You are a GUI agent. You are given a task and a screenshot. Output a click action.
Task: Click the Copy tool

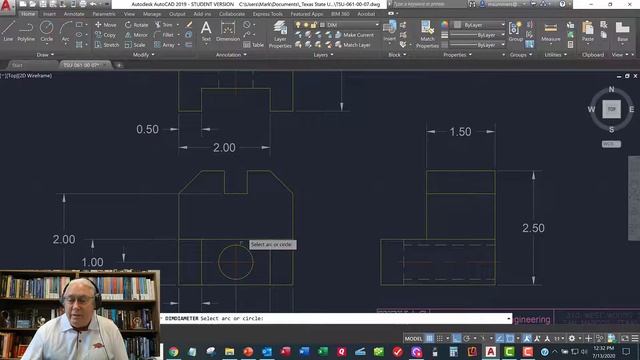pyautogui.click(x=105, y=35)
